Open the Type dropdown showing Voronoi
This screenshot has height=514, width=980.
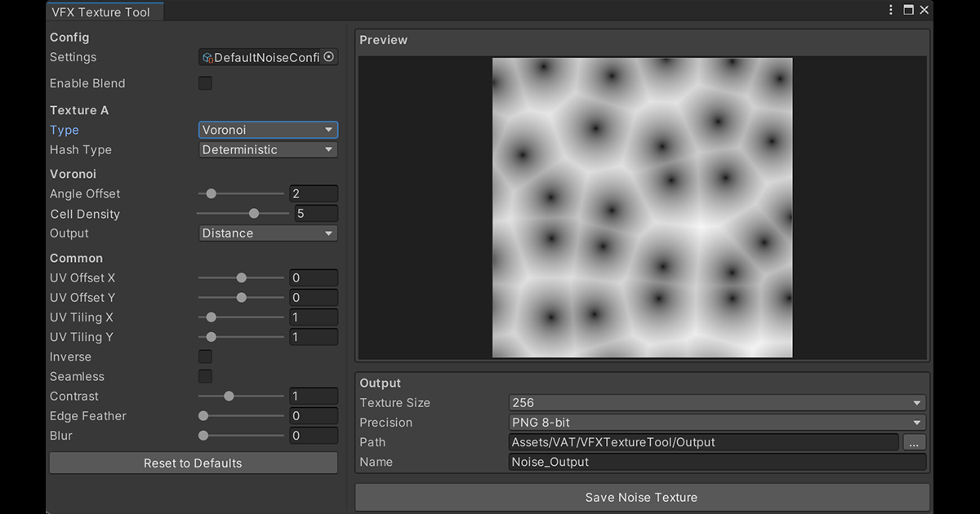[x=268, y=130]
